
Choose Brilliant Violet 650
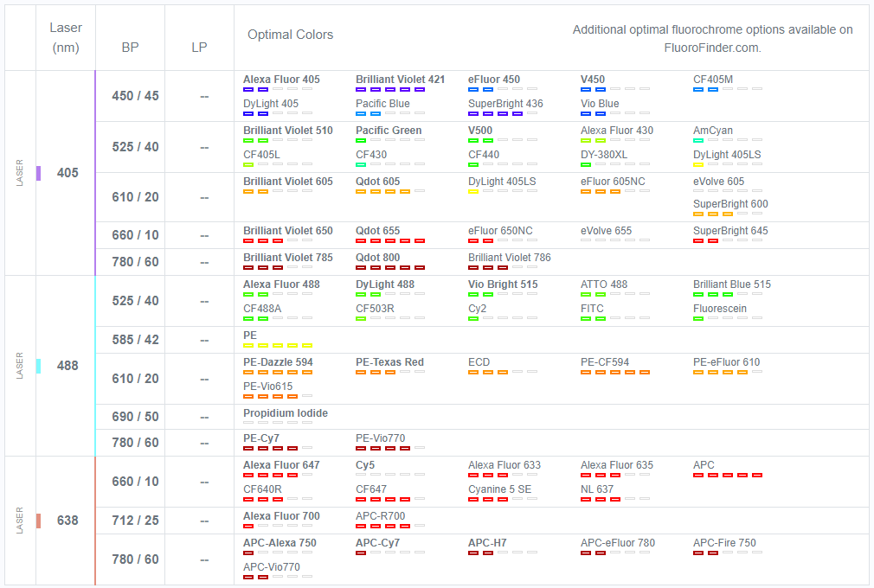point(287,231)
